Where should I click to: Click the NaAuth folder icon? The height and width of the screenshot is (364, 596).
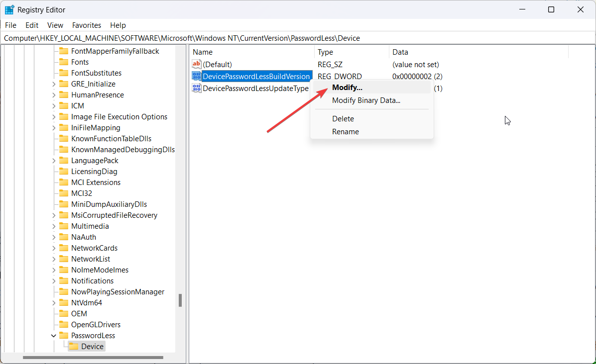[64, 237]
